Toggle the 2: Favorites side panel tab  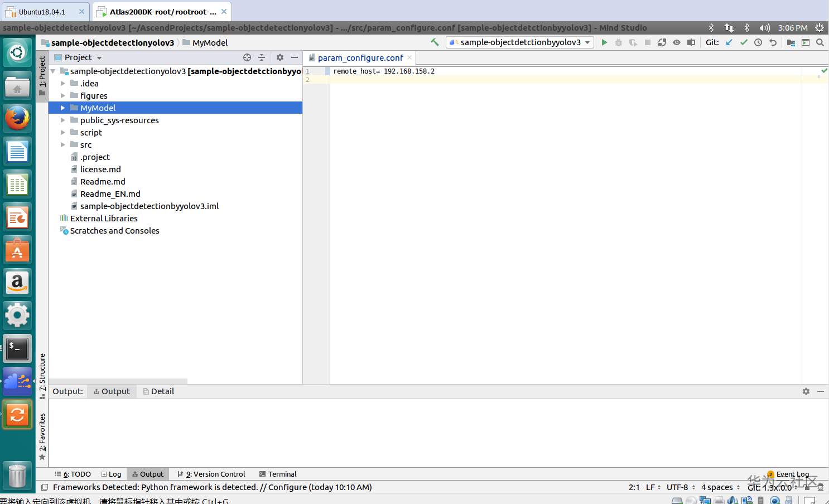[42, 437]
